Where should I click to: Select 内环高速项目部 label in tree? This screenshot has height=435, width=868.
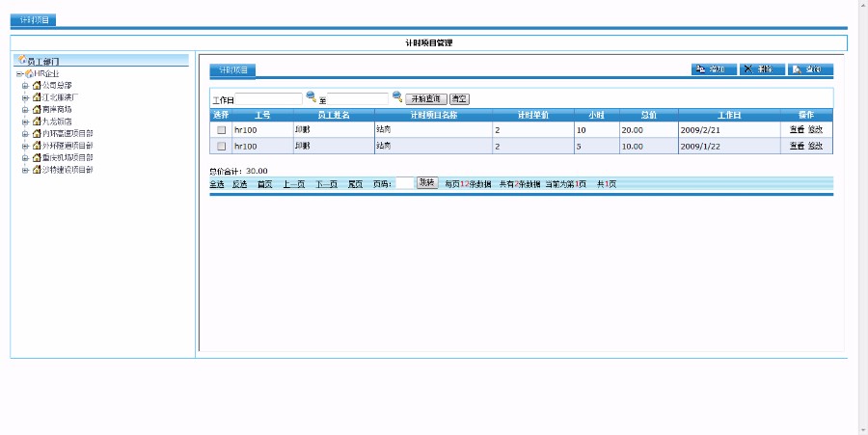(x=68, y=133)
